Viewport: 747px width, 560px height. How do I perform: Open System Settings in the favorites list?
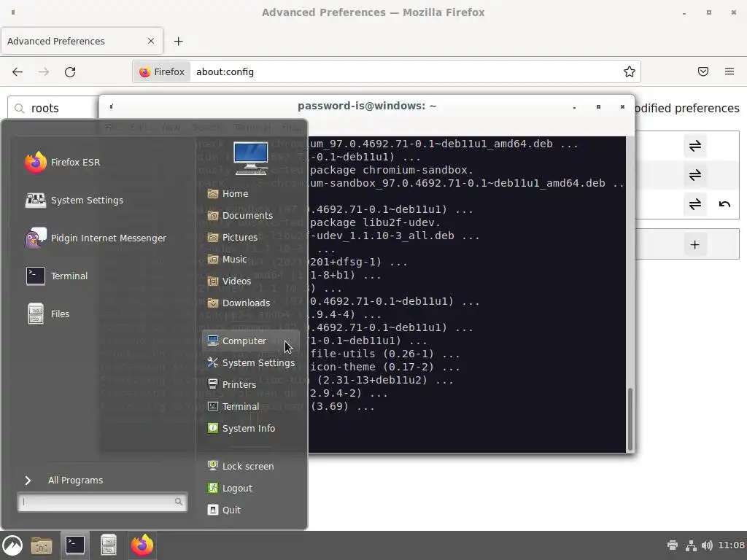(x=74, y=201)
